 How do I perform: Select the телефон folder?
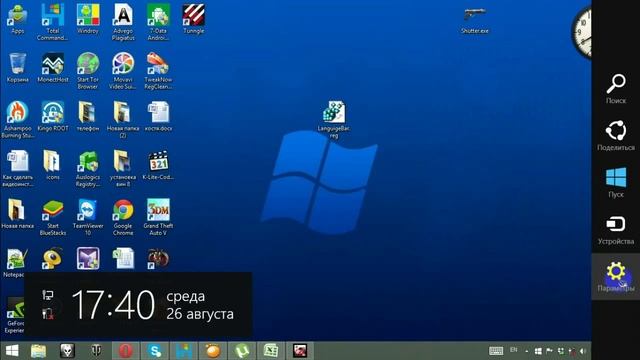point(88,117)
